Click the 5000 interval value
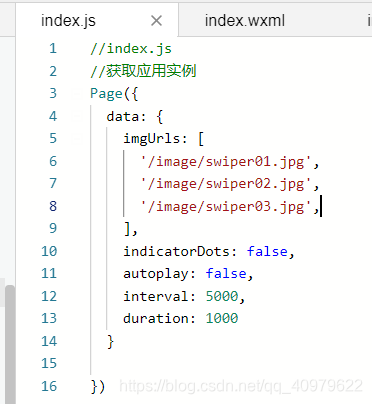This screenshot has height=404, width=372. tap(222, 296)
